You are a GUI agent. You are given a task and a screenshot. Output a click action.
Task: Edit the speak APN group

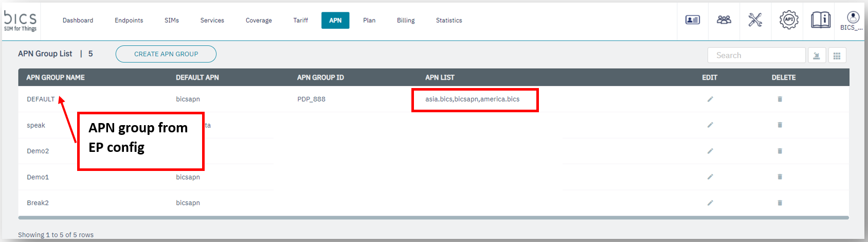pos(710,125)
